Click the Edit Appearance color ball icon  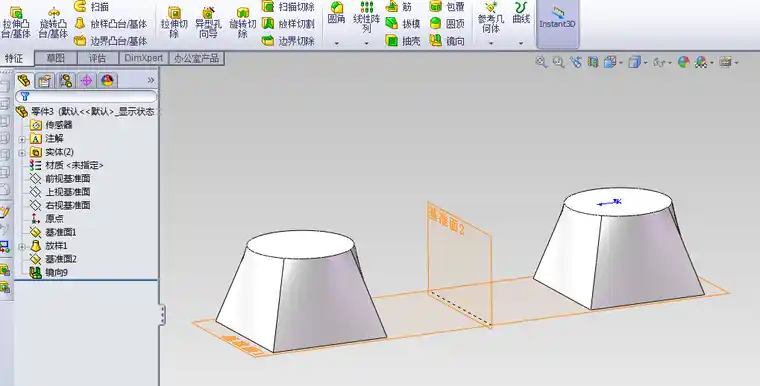683,62
